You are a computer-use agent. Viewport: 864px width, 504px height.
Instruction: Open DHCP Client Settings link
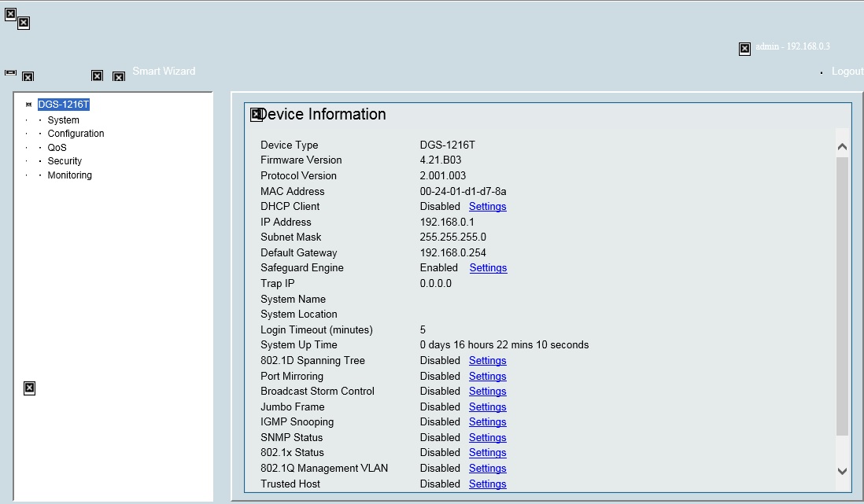click(487, 207)
